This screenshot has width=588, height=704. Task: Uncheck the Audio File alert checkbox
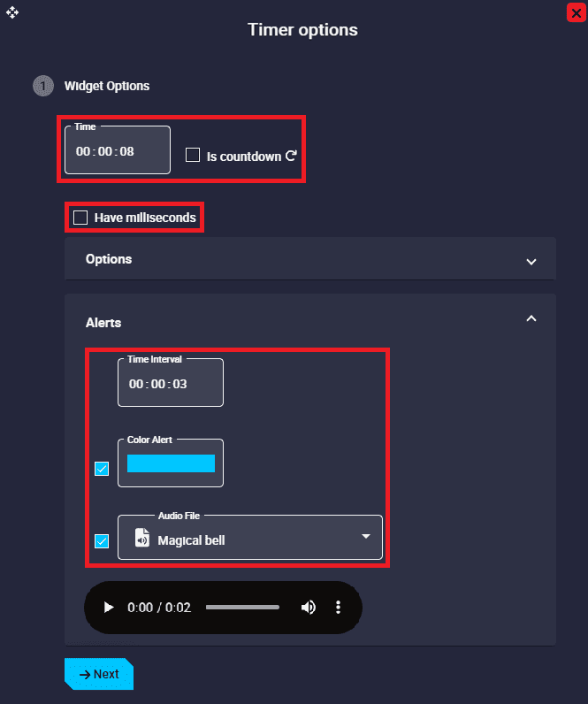102,540
